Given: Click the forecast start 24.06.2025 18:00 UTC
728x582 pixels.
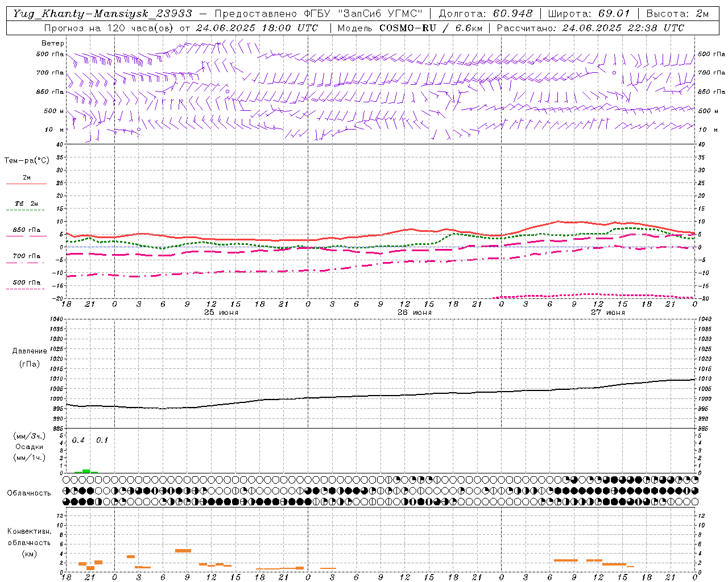Looking at the screenshot, I should [257, 28].
